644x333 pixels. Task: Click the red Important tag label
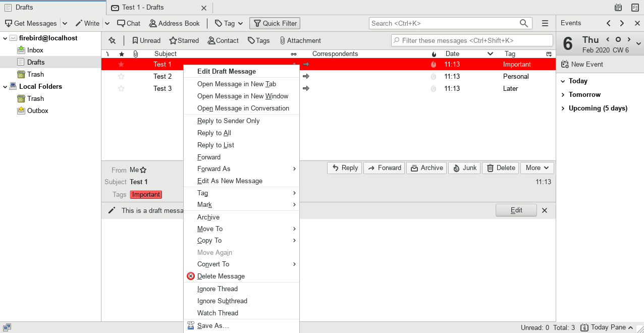click(146, 195)
